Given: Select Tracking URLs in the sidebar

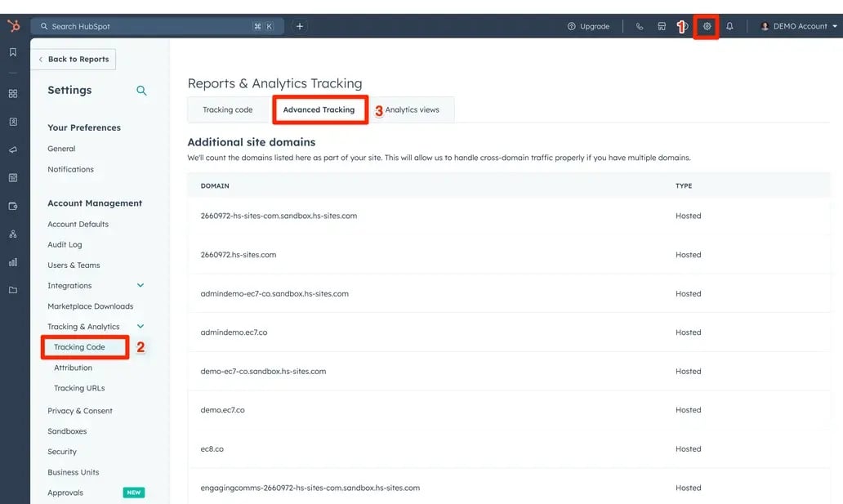Looking at the screenshot, I should coord(79,388).
